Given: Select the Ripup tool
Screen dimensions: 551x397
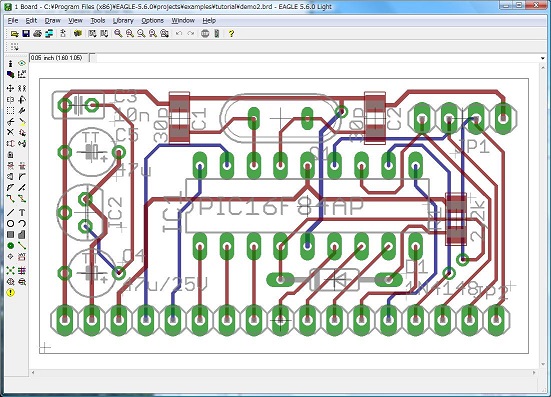Looking at the screenshot, I should click(x=22, y=198).
